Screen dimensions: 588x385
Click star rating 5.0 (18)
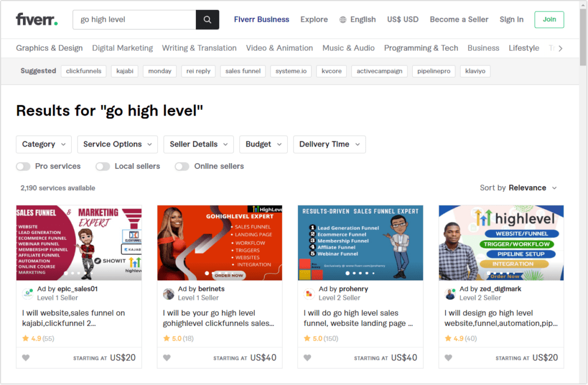pos(179,338)
